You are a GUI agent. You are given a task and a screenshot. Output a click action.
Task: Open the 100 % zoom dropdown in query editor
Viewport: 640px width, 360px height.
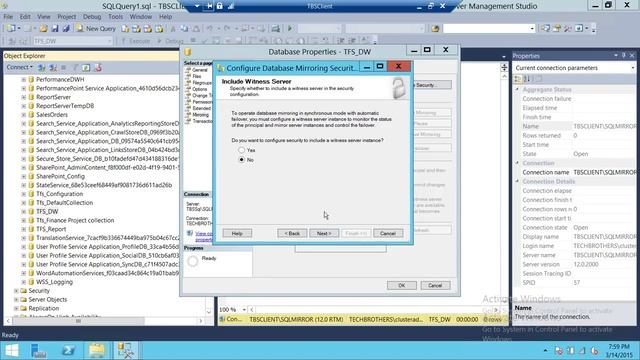(244, 310)
